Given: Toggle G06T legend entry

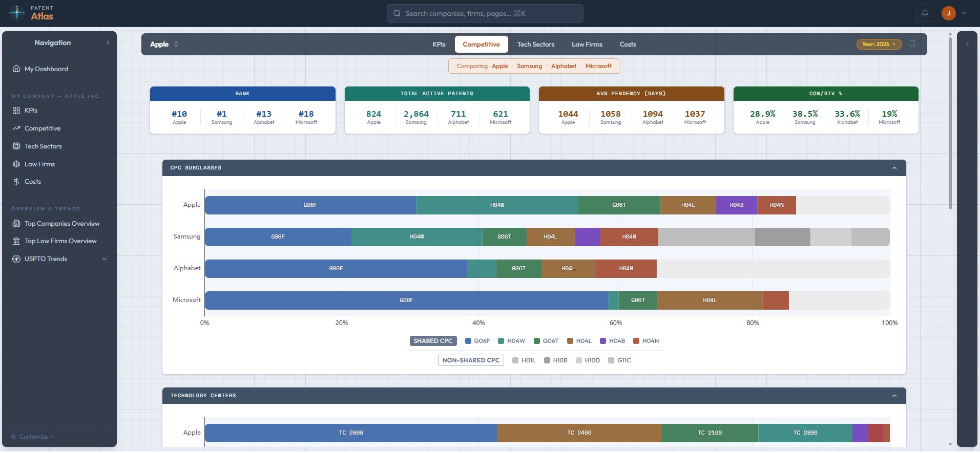Looking at the screenshot, I should pyautogui.click(x=546, y=341).
